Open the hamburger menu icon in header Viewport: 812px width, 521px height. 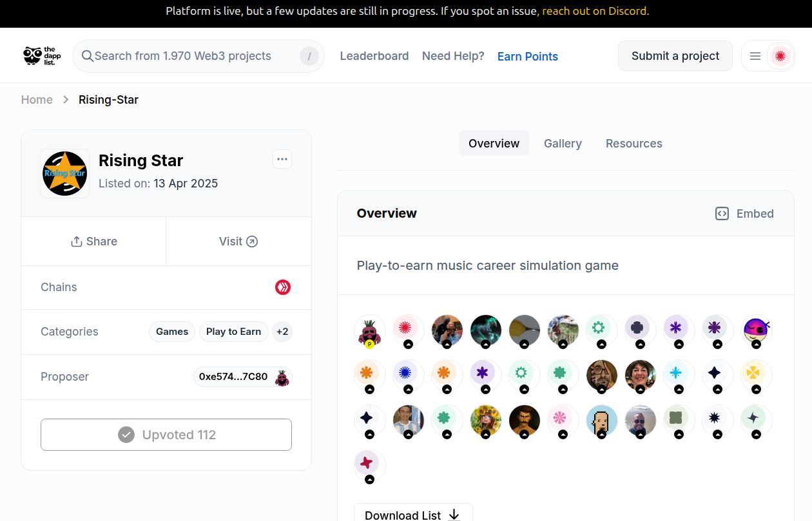pos(755,56)
